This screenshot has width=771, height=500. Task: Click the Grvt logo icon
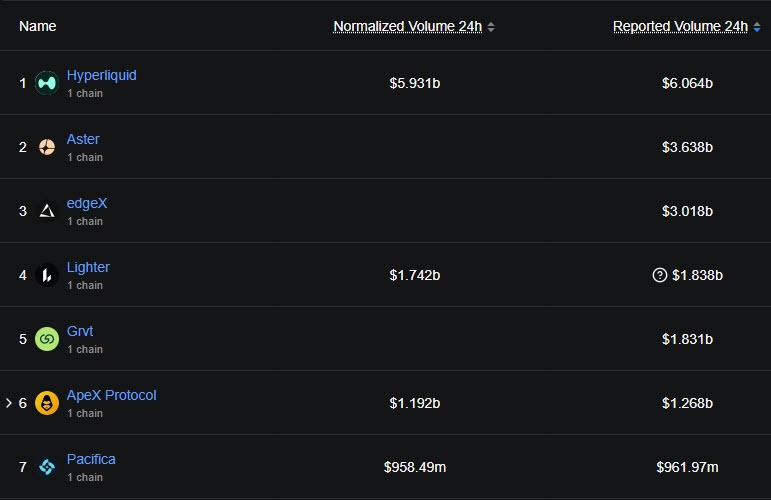point(47,339)
